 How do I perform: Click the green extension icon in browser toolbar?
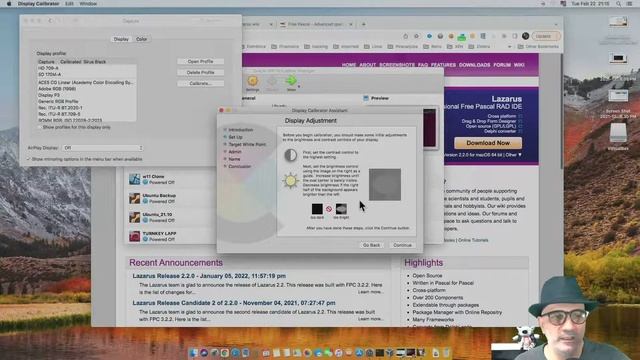click(462, 37)
